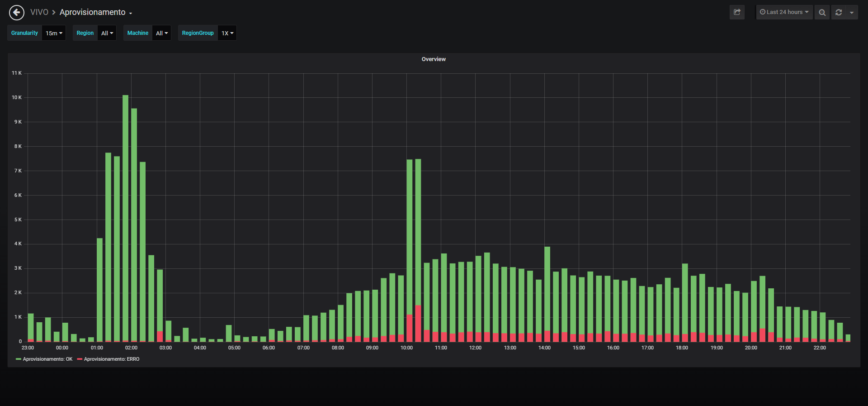
Task: Click the Machine variable label
Action: click(138, 33)
